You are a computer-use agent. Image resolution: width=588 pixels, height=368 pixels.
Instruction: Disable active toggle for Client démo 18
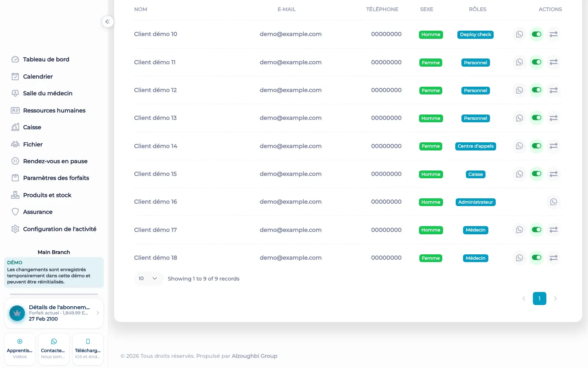pyautogui.click(x=537, y=258)
